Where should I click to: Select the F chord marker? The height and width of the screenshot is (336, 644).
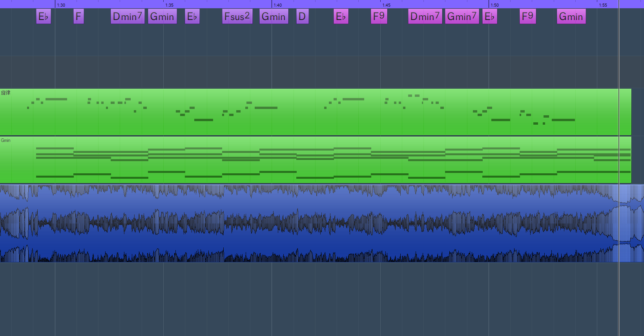[78, 16]
